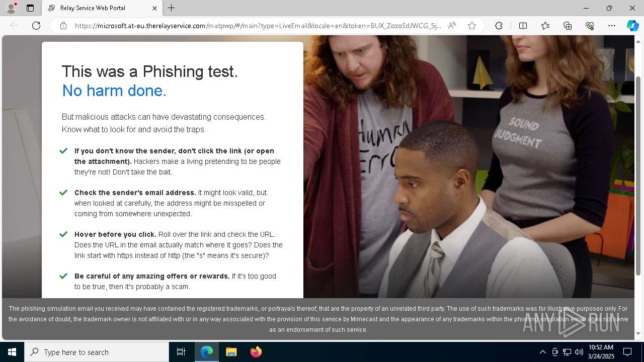Click the 'No harm done.' text
The height and width of the screenshot is (362, 644).
tap(114, 90)
